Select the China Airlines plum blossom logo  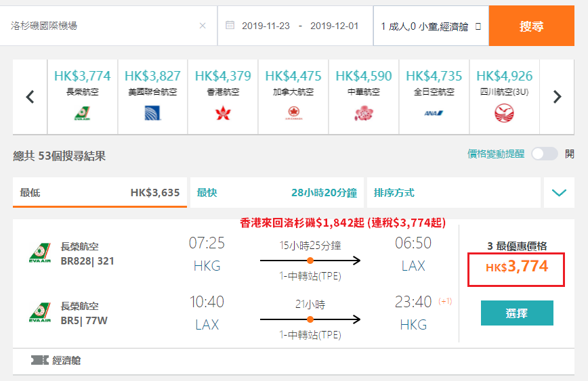tap(363, 113)
